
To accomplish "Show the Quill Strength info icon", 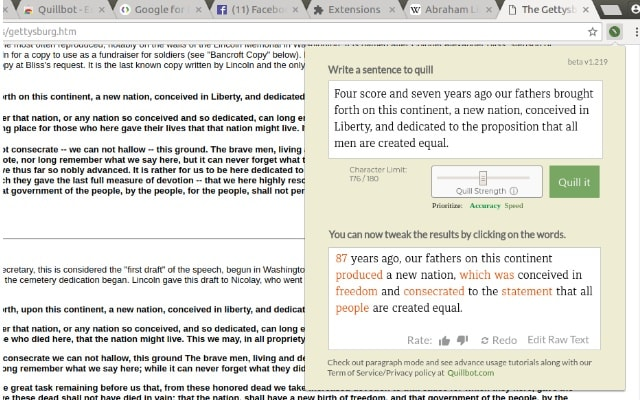I will pyautogui.click(x=514, y=191).
